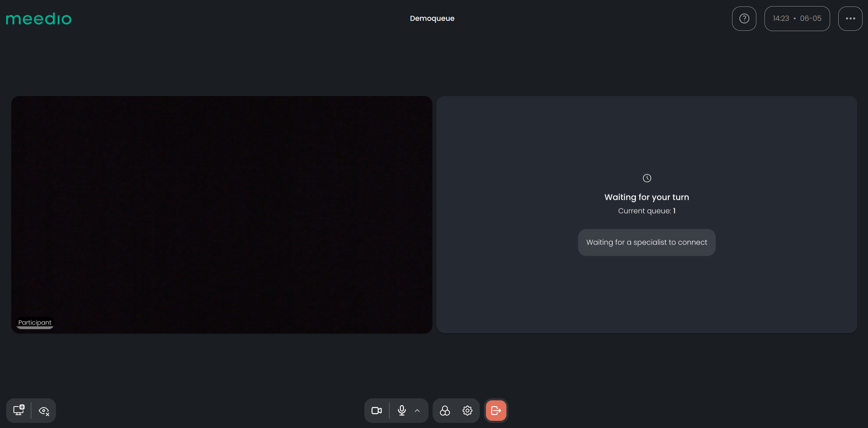Mute the microphone

coord(402,411)
